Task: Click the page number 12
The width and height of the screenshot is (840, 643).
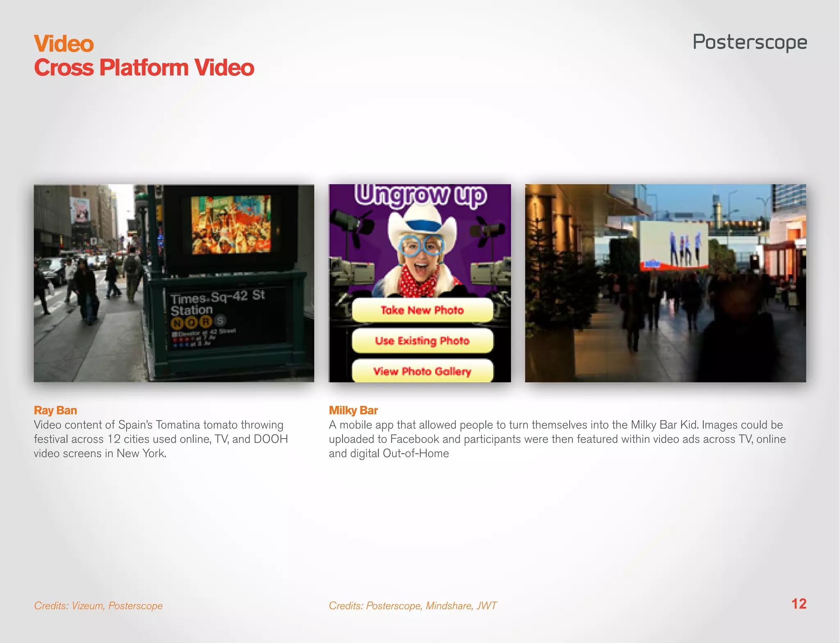Action: coord(799,604)
